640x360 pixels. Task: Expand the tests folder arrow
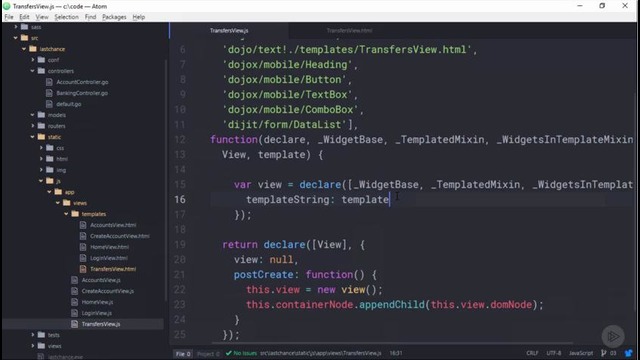[33, 335]
